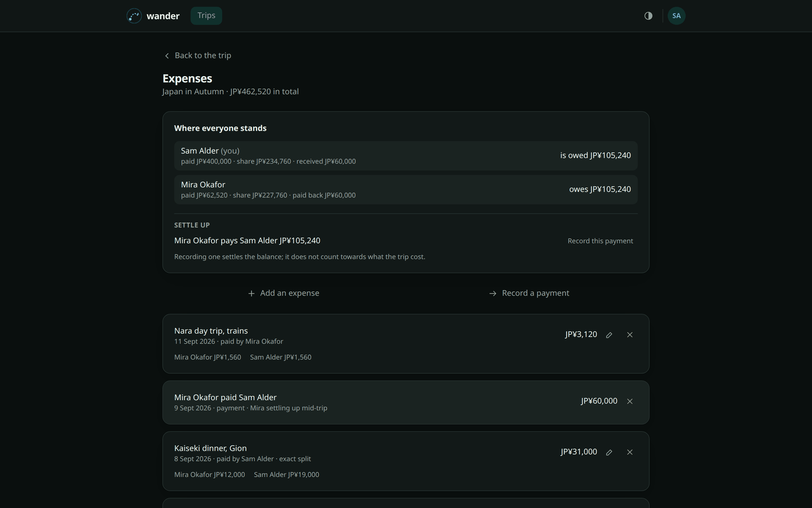The image size is (812, 508).
Task: Click the Kaiseki dinner, Gion title
Action: point(210,448)
